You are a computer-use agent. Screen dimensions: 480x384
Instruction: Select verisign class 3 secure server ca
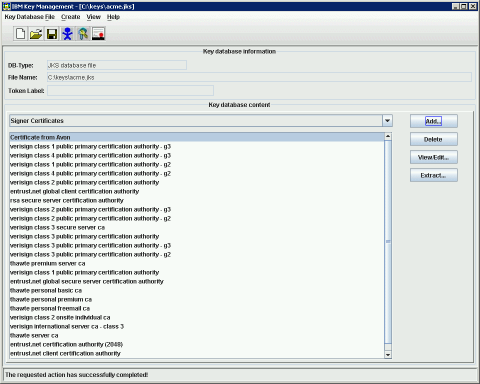tap(197, 227)
